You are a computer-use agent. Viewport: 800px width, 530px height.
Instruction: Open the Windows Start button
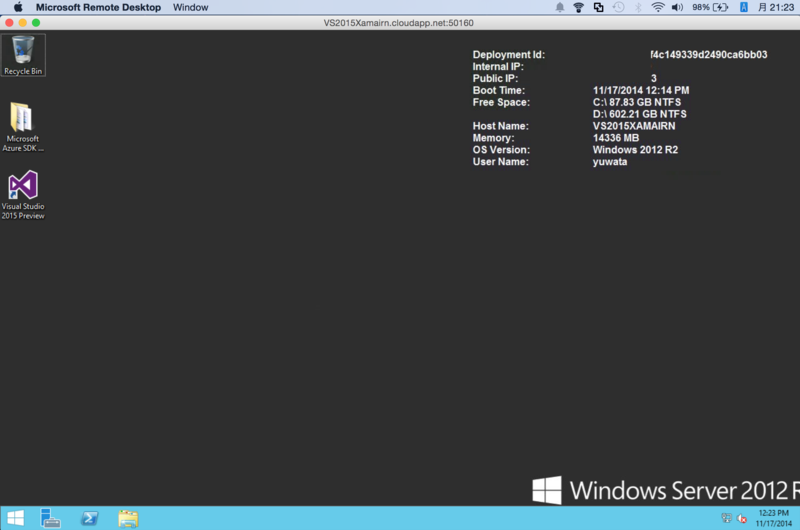pyautogui.click(x=15, y=518)
